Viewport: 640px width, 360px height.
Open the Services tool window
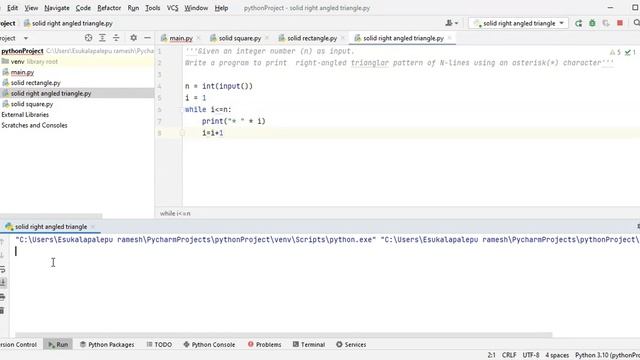351,344
